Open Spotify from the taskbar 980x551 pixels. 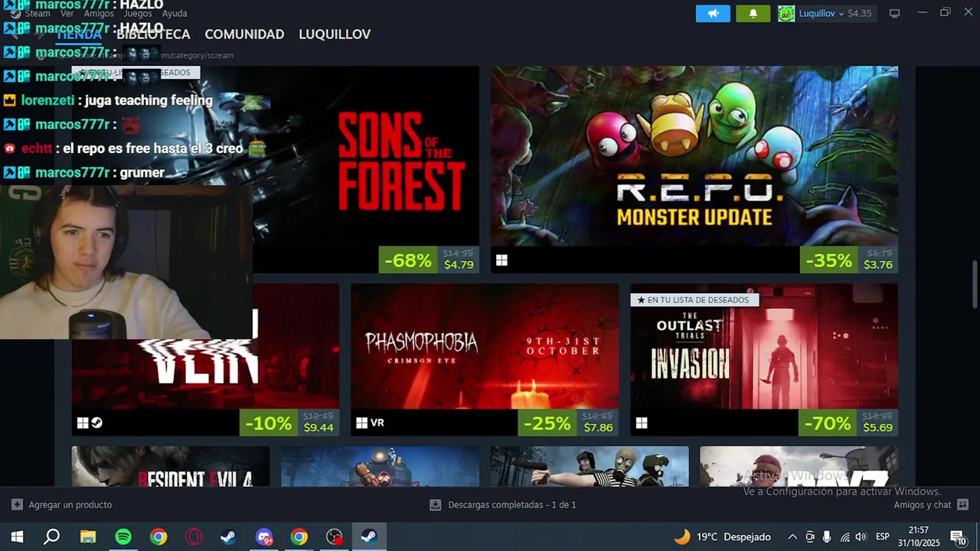[x=123, y=536]
